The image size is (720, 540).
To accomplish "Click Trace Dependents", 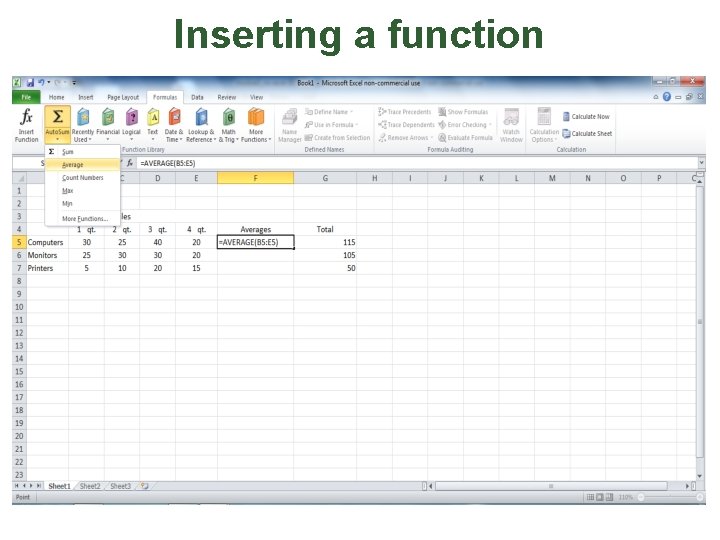I will tap(406, 124).
